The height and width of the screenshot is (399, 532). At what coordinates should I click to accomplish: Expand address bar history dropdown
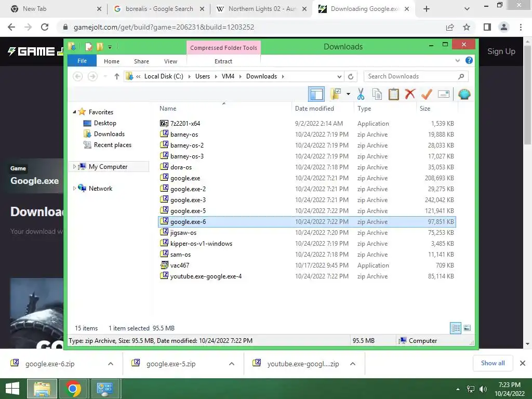[x=339, y=76]
